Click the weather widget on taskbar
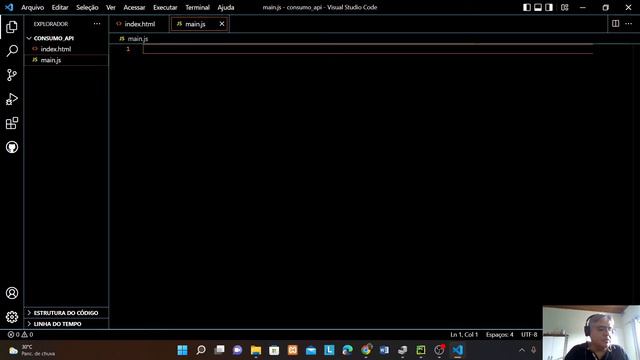640x360 pixels. click(33, 350)
